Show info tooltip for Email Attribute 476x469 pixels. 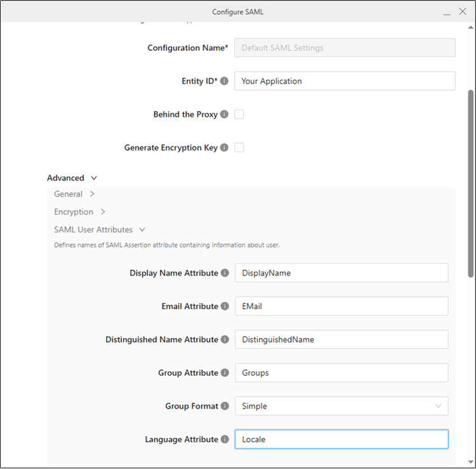(x=225, y=307)
